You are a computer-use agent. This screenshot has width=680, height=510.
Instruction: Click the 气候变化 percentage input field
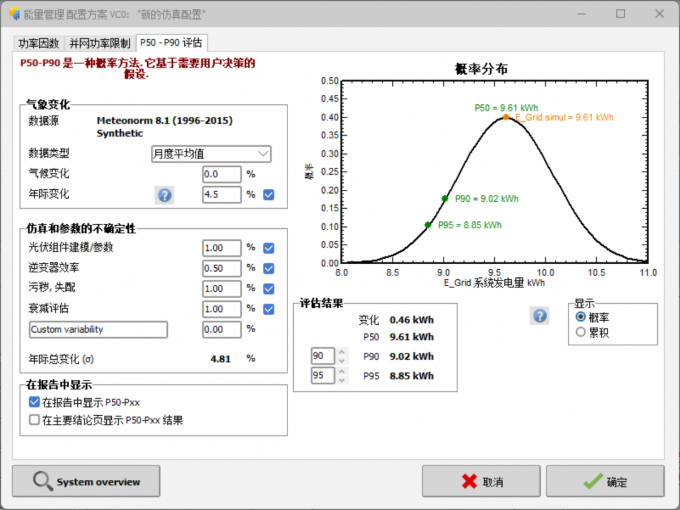coord(221,174)
